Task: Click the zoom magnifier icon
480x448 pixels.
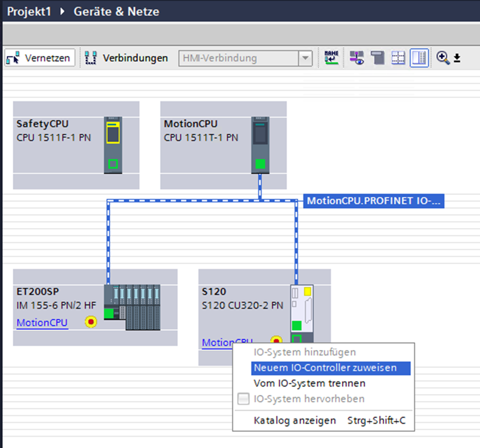Action: click(442, 58)
